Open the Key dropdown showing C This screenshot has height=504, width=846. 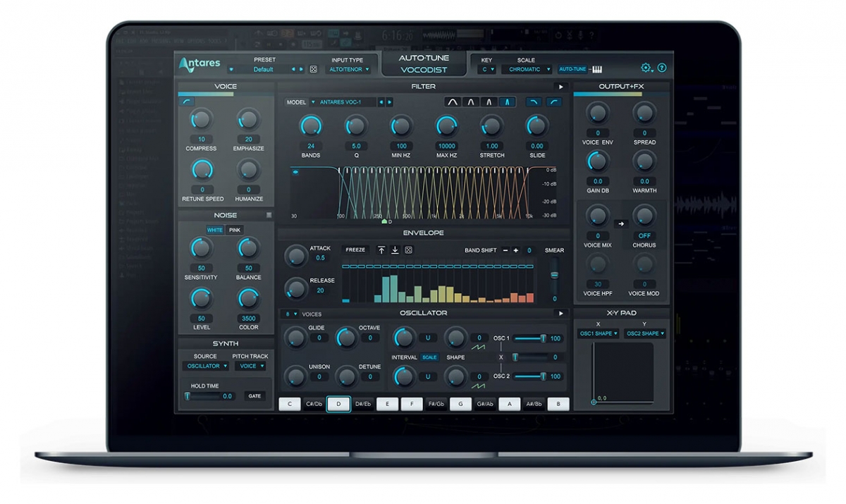pyautogui.click(x=487, y=69)
